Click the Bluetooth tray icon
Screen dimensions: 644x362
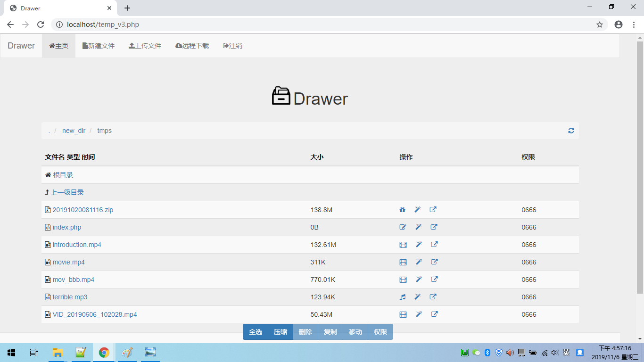pos(488,352)
